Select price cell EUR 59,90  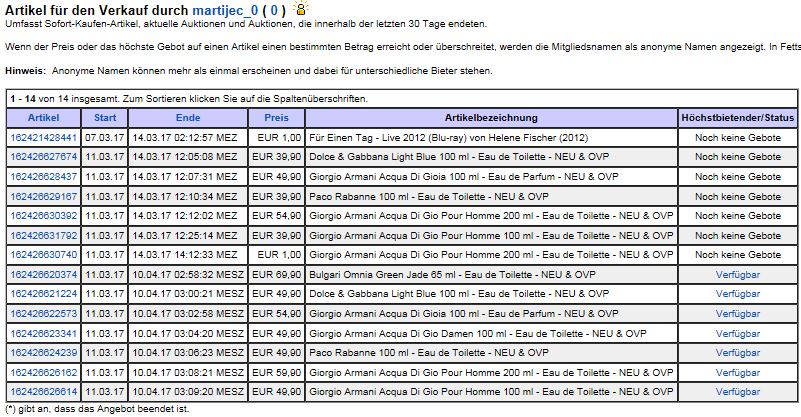click(276, 373)
